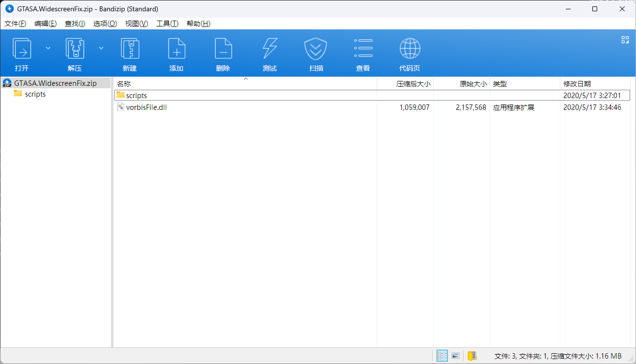Click the Add (添加) file icon
Image resolution: width=636 pixels, height=364 pixels.
coord(176,49)
